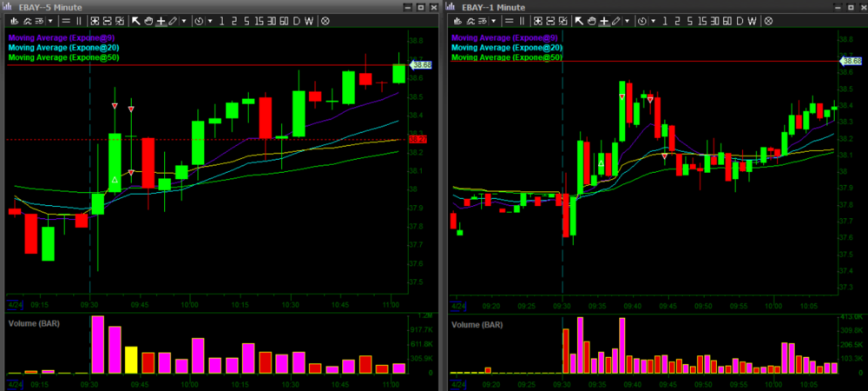The width and height of the screenshot is (868, 391).
Task: Click the 38.68 price marker on 1 Minute chart axis
Action: 852,61
